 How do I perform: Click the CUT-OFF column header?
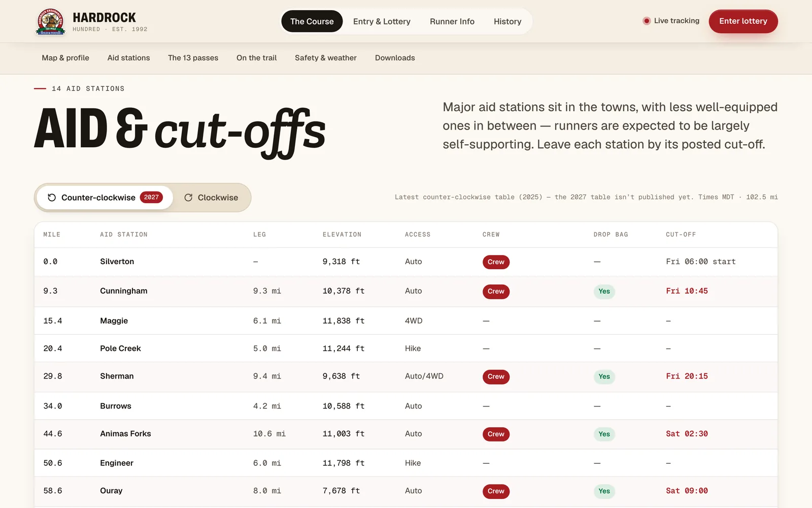pyautogui.click(x=681, y=235)
